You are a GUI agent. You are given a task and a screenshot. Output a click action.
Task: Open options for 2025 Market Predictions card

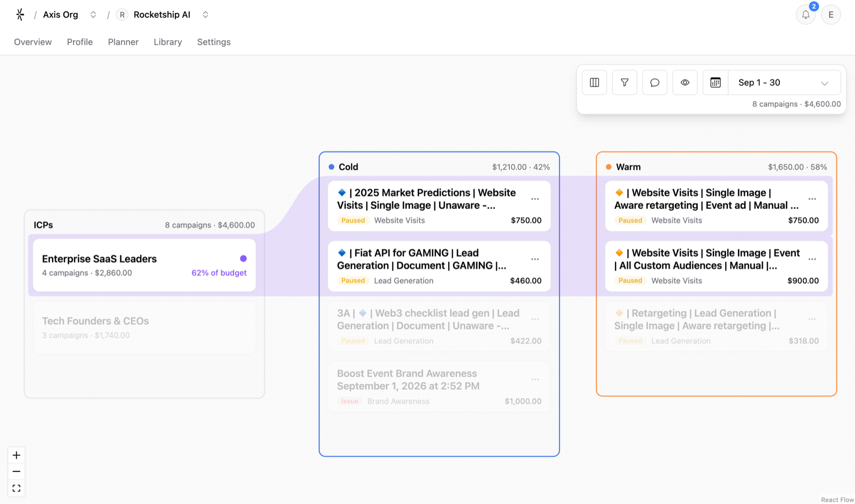coord(535,199)
